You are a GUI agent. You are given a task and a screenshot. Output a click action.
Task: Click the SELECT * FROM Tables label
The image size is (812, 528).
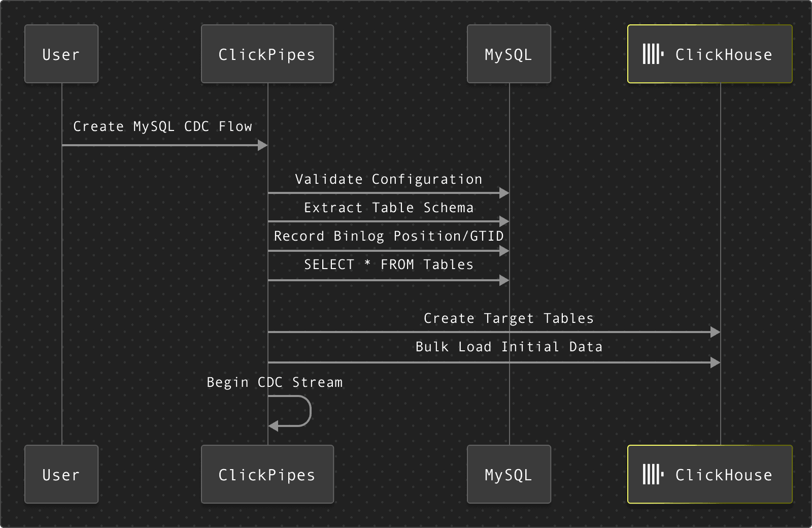pyautogui.click(x=389, y=265)
